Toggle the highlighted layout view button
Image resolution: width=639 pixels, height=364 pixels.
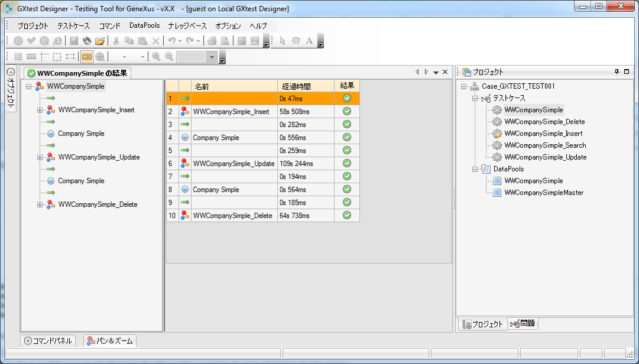pos(87,57)
